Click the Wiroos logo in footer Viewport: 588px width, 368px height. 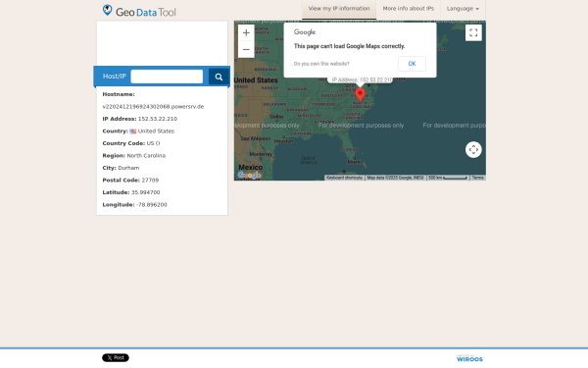pos(469,358)
